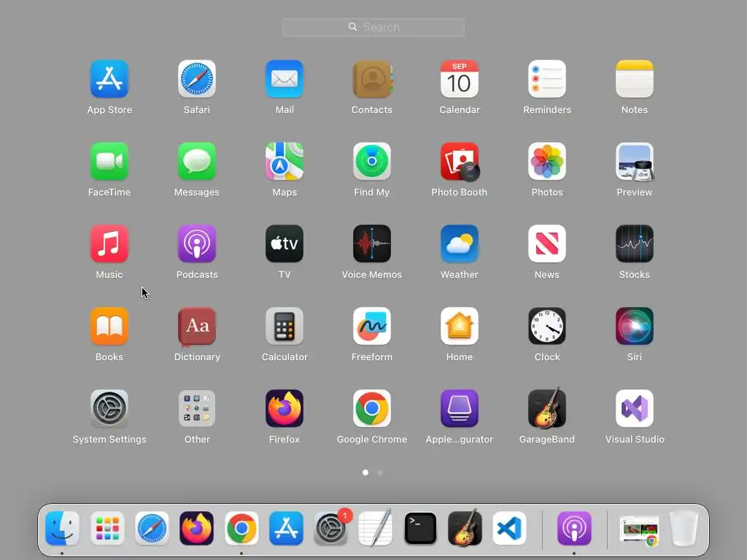The width and height of the screenshot is (747, 560).
Task: Launch Music app
Action: pyautogui.click(x=109, y=244)
